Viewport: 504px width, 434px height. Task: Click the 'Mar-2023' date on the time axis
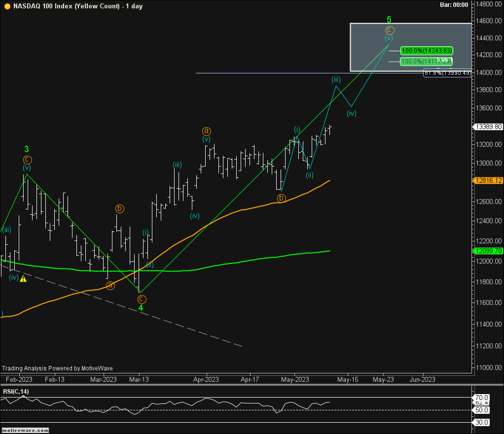click(x=104, y=379)
